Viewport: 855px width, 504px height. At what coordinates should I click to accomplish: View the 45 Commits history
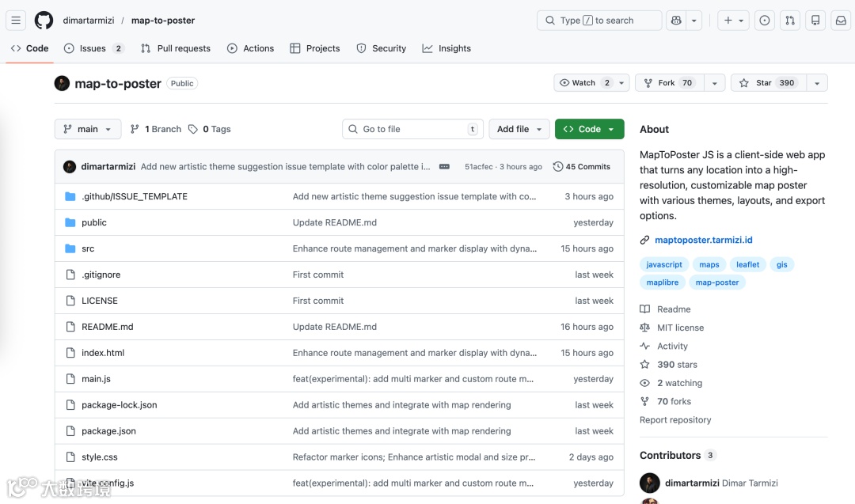point(581,167)
